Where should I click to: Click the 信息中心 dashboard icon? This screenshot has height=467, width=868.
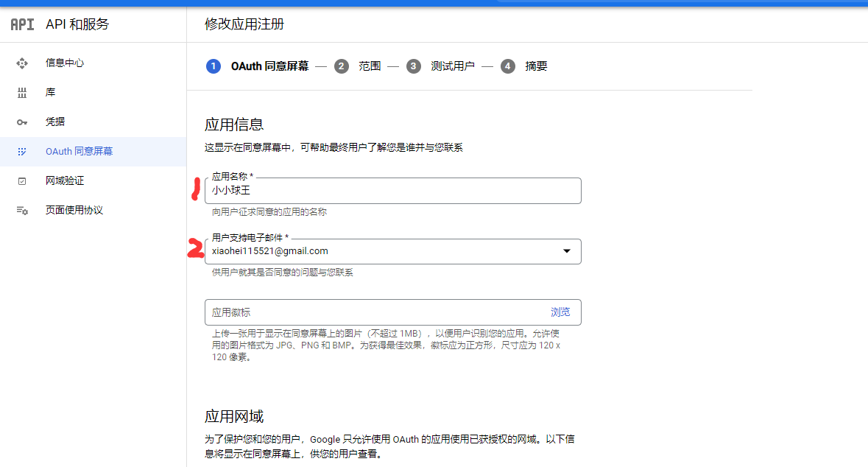22,63
